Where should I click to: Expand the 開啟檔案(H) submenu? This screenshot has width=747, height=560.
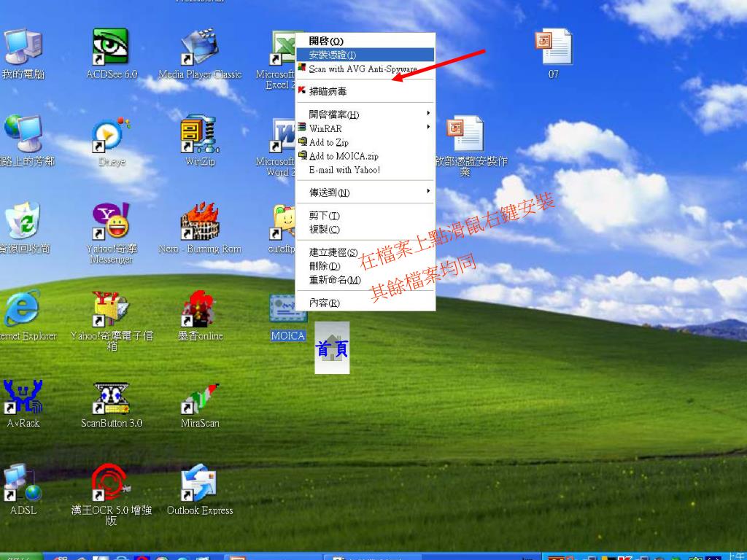[365, 114]
